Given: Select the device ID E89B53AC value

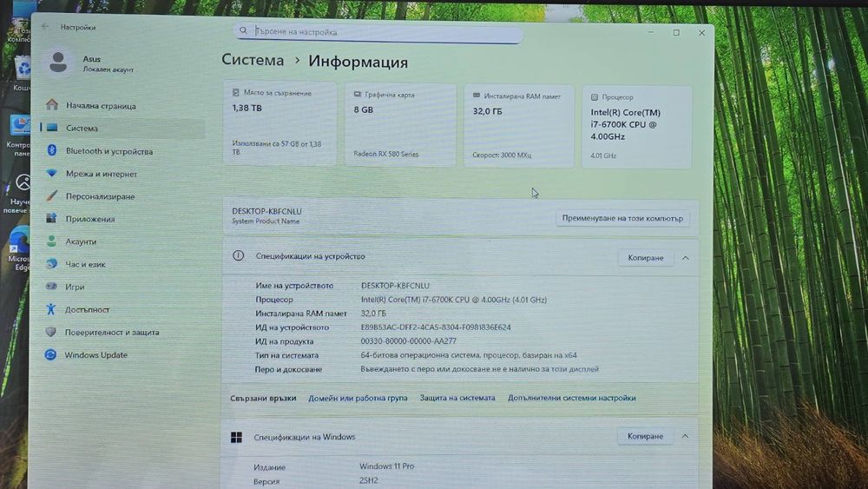Looking at the screenshot, I should [x=436, y=327].
